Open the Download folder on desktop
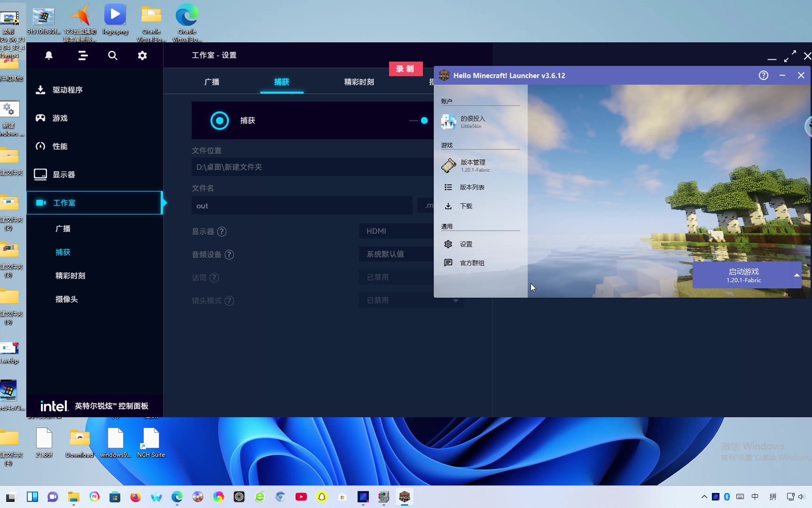The height and width of the screenshot is (508, 812). 79,443
